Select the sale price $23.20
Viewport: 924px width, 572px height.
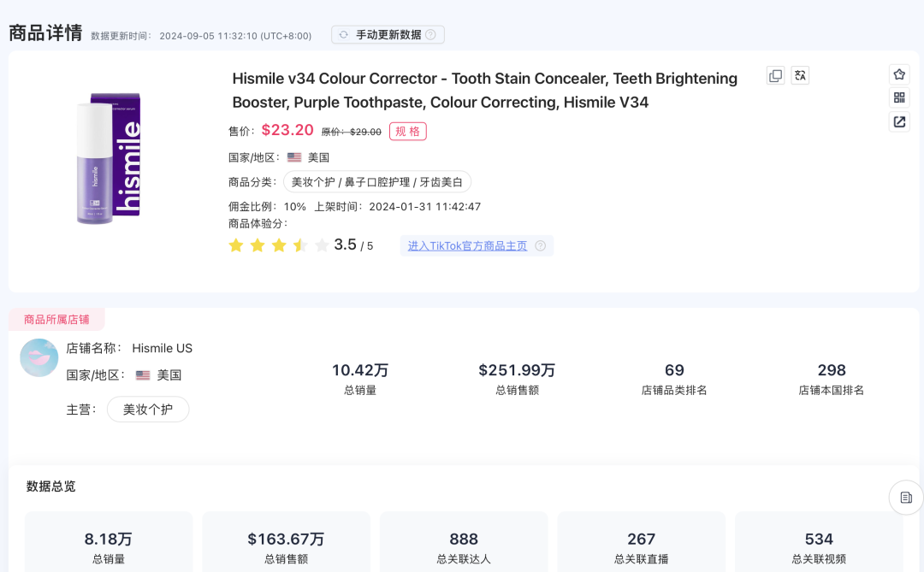287,130
